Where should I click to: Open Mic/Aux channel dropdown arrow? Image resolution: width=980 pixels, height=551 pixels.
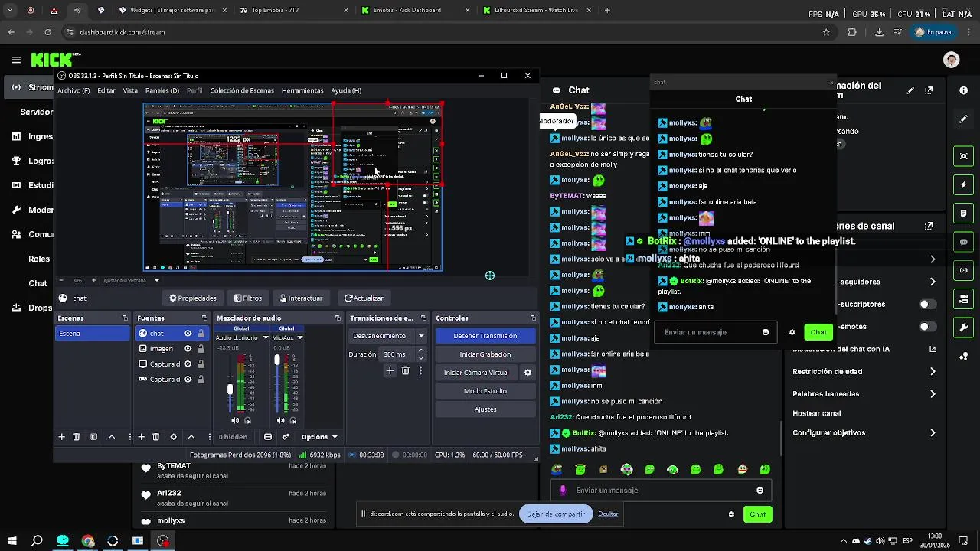tap(299, 337)
